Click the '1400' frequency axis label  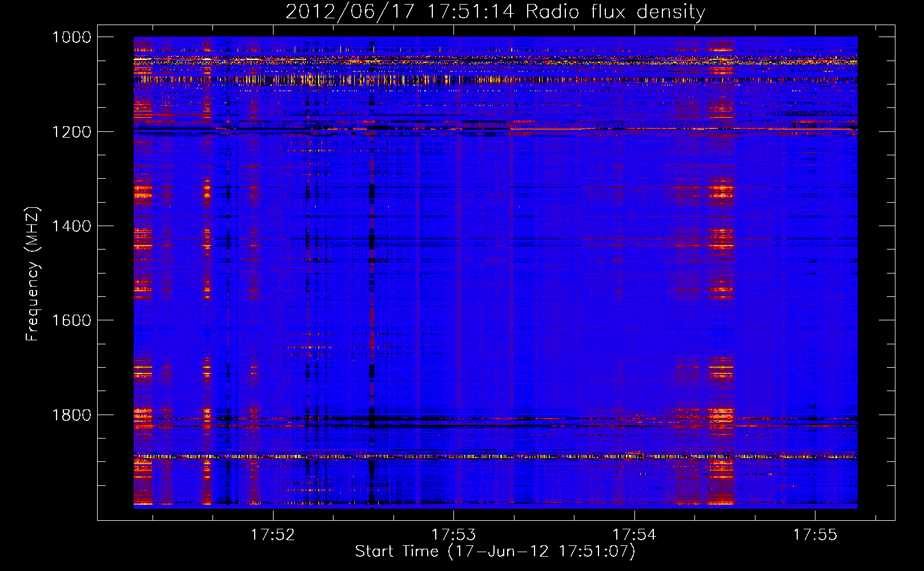[x=71, y=226]
